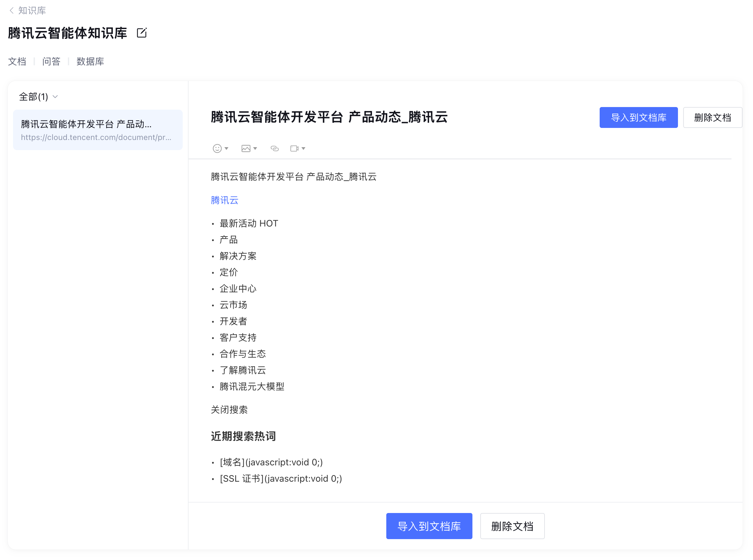Viewport: 753px width, 560px height.
Task: Switch to the 文档 tab
Action: click(x=17, y=61)
